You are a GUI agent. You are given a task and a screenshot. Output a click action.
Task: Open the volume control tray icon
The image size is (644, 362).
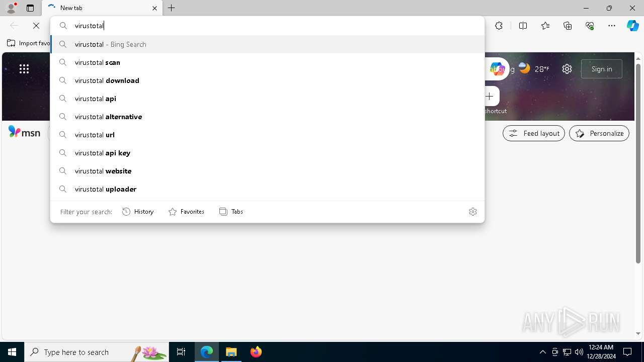click(579, 352)
